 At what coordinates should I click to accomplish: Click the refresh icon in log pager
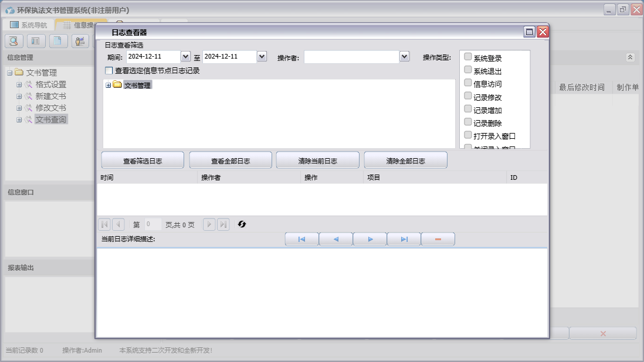point(242,224)
